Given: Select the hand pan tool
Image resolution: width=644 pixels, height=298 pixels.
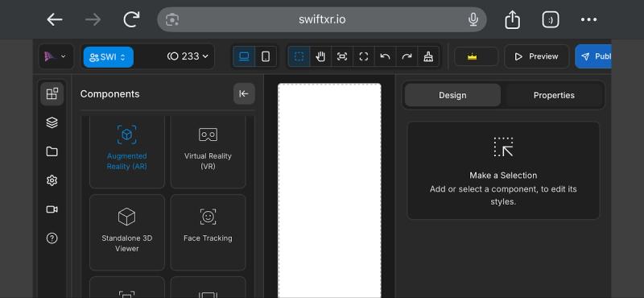Looking at the screenshot, I should (320, 56).
